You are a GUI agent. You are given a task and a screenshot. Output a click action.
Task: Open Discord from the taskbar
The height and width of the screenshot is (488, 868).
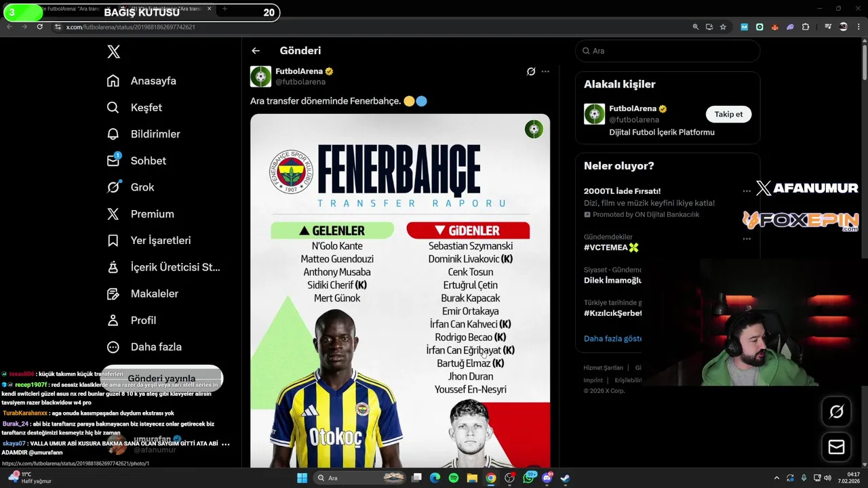pyautogui.click(x=547, y=478)
